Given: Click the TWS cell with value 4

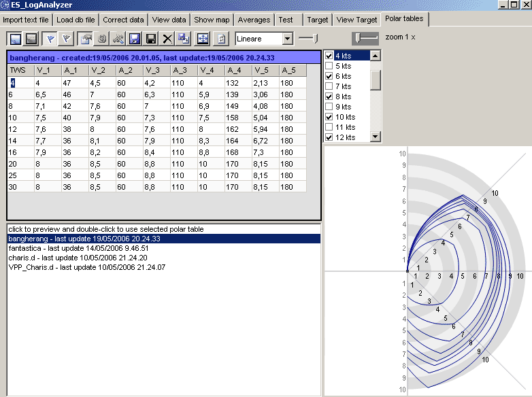Looking at the screenshot, I should pyautogui.click(x=20, y=83).
